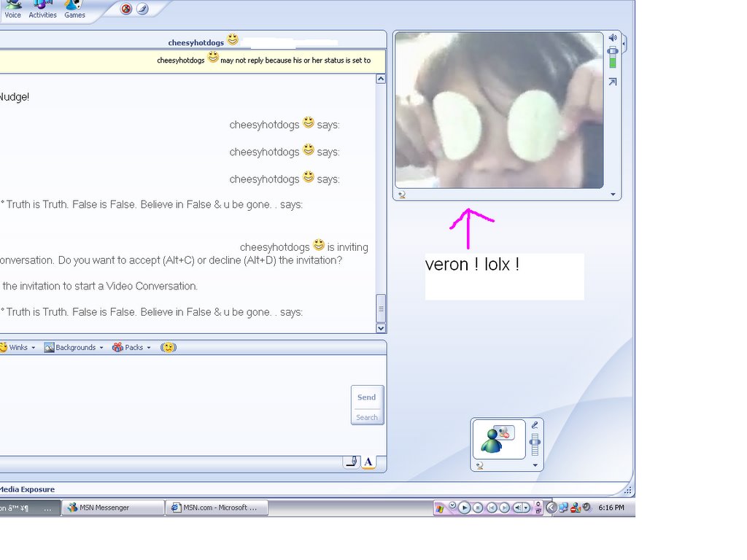Screen dimensions: 747x560
Task: Open the Winks dropdown
Action: tap(18, 348)
